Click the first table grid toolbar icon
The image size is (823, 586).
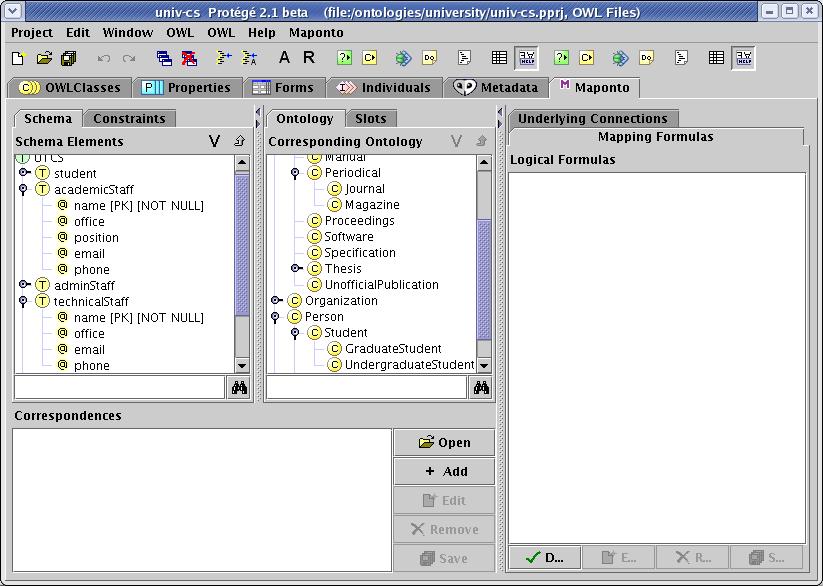coord(499,57)
